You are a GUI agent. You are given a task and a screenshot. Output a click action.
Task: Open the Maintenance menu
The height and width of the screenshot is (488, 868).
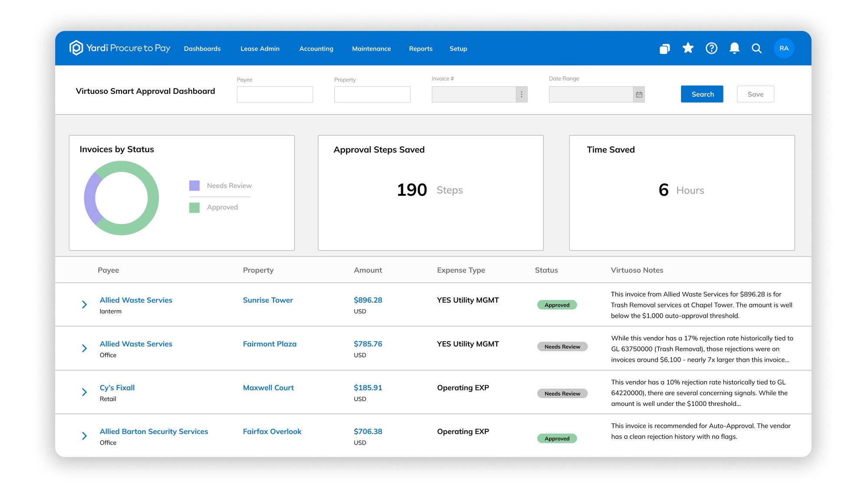372,49
